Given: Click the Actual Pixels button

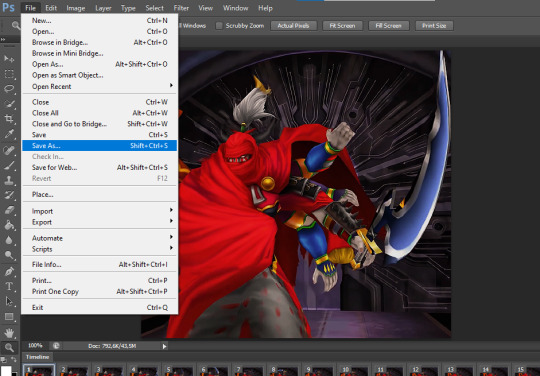Looking at the screenshot, I should [x=293, y=26].
